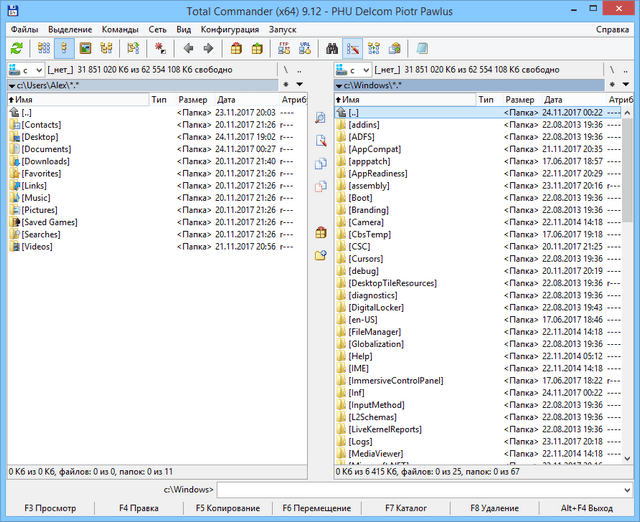Click the right arrow Forward icon

[207, 47]
